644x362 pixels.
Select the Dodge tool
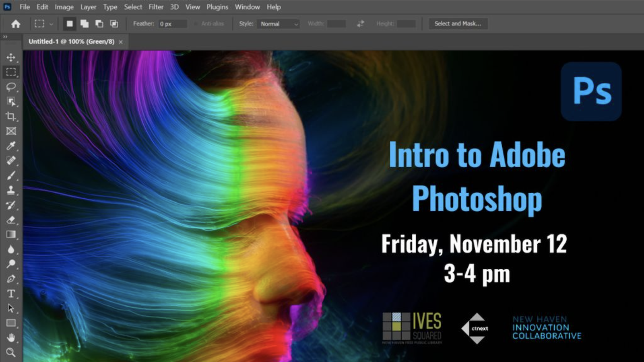coord(11,264)
